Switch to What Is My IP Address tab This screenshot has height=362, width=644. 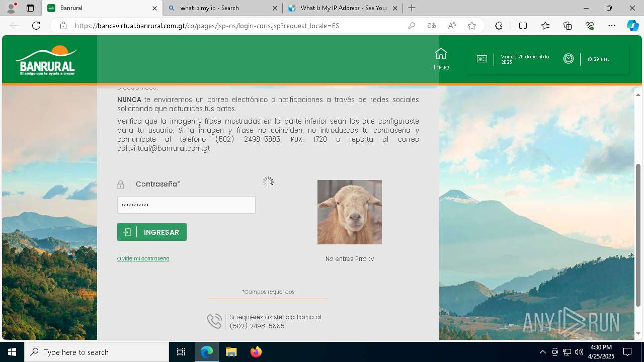coord(343,8)
